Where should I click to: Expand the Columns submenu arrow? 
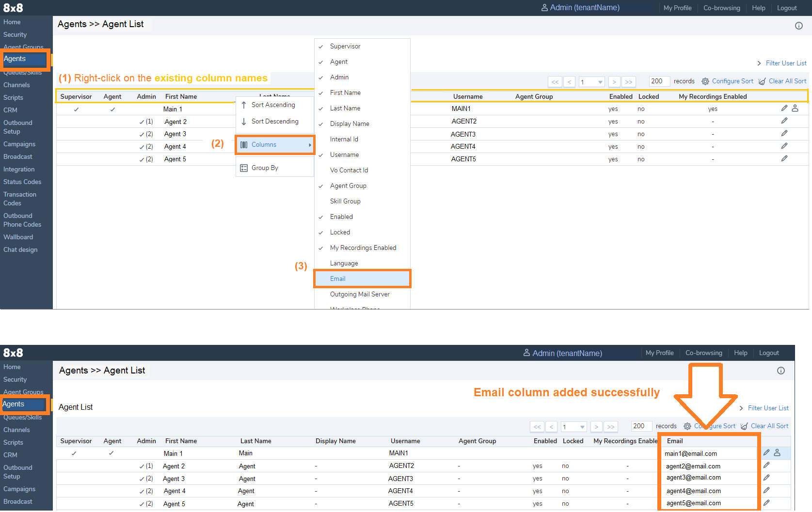[310, 145]
